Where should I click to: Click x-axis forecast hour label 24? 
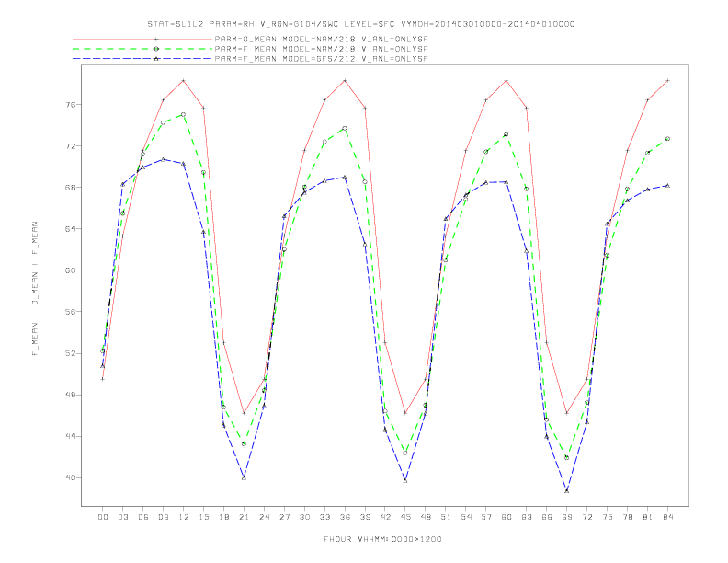[x=264, y=517]
